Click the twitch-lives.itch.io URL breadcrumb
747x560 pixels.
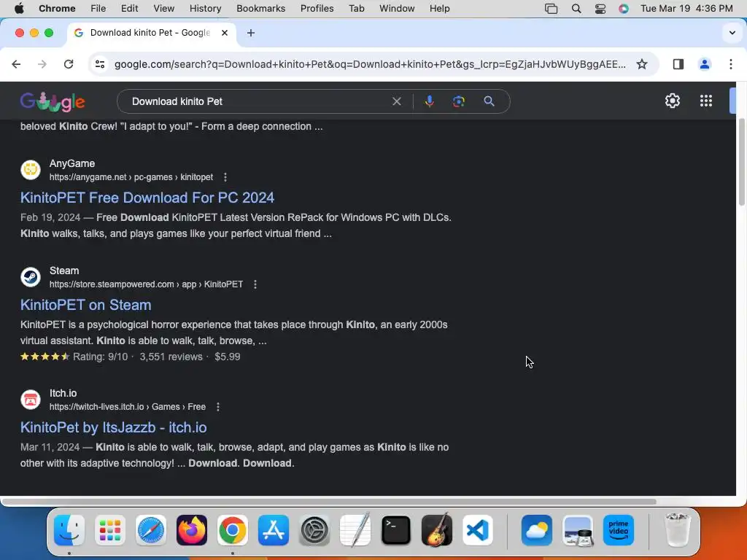pos(128,407)
